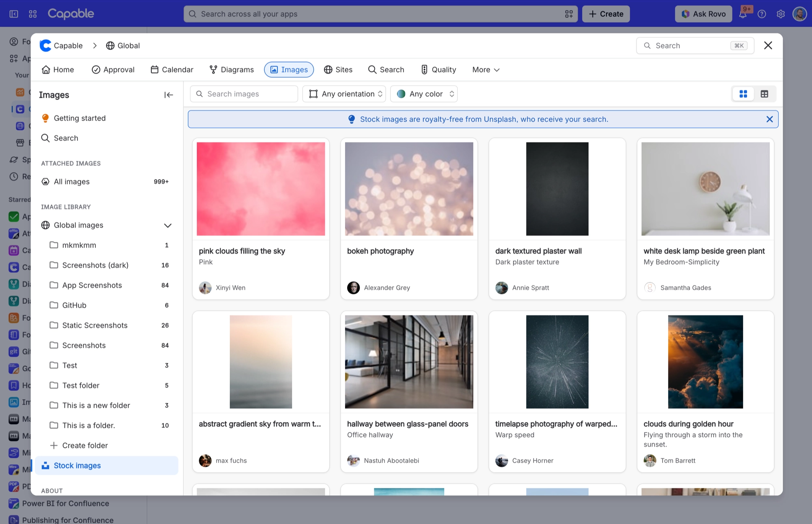Open the bokeh photography thumbnail
The height and width of the screenshot is (524, 812).
409,189
